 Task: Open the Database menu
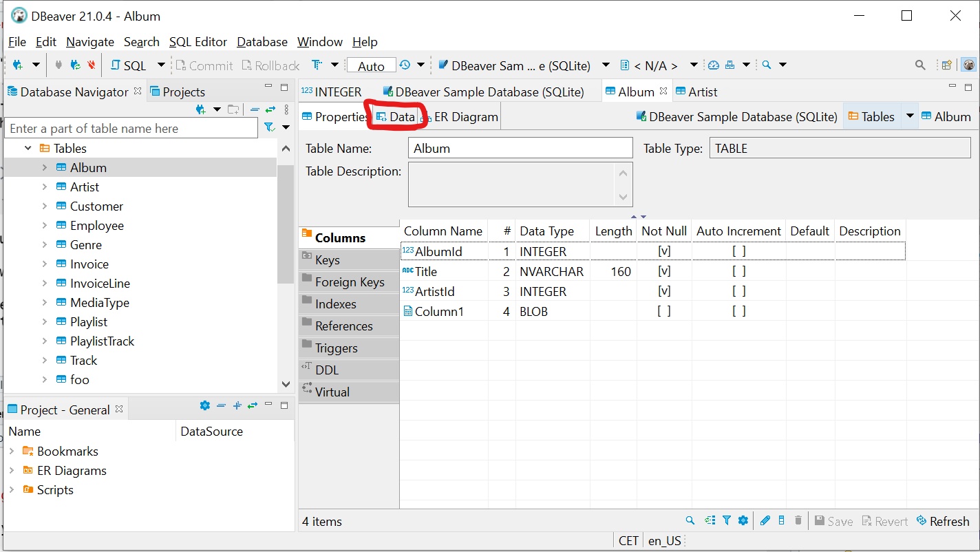point(262,42)
